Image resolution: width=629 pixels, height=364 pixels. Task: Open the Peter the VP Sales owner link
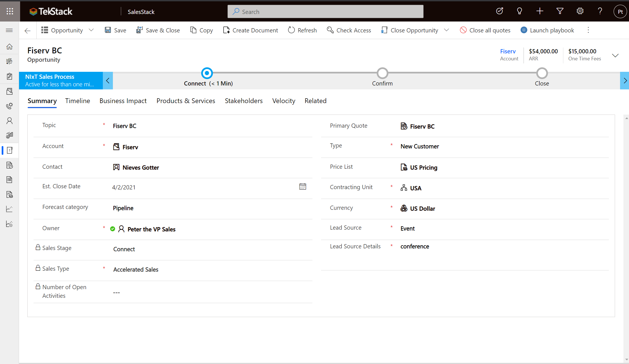(151, 229)
